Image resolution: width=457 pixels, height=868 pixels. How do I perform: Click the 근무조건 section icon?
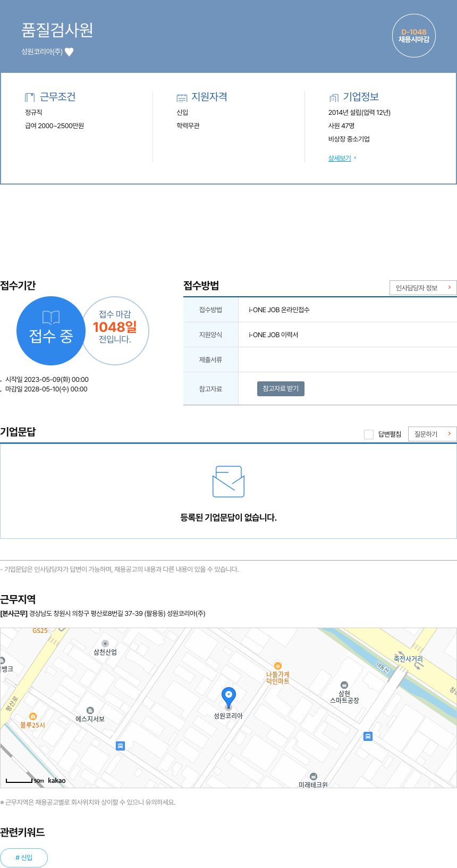[30, 97]
